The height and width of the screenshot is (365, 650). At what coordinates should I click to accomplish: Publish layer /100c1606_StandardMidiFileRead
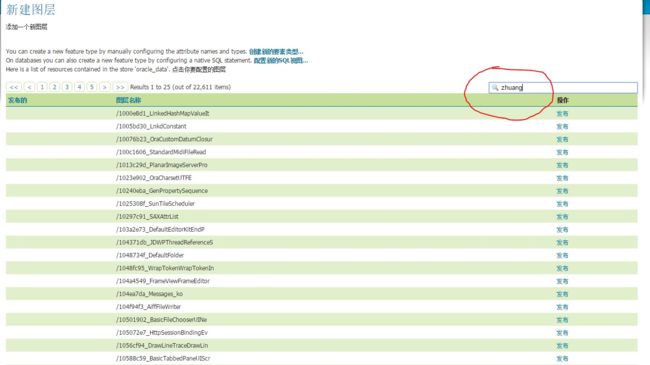(562, 152)
